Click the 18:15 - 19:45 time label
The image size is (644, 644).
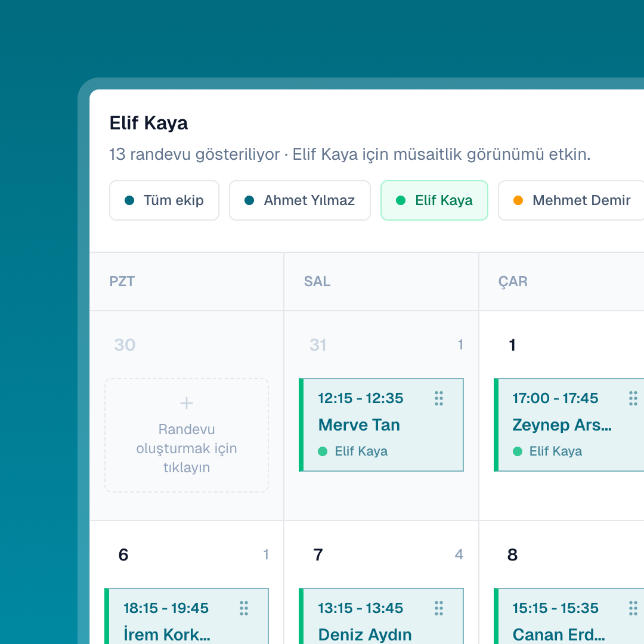166,608
